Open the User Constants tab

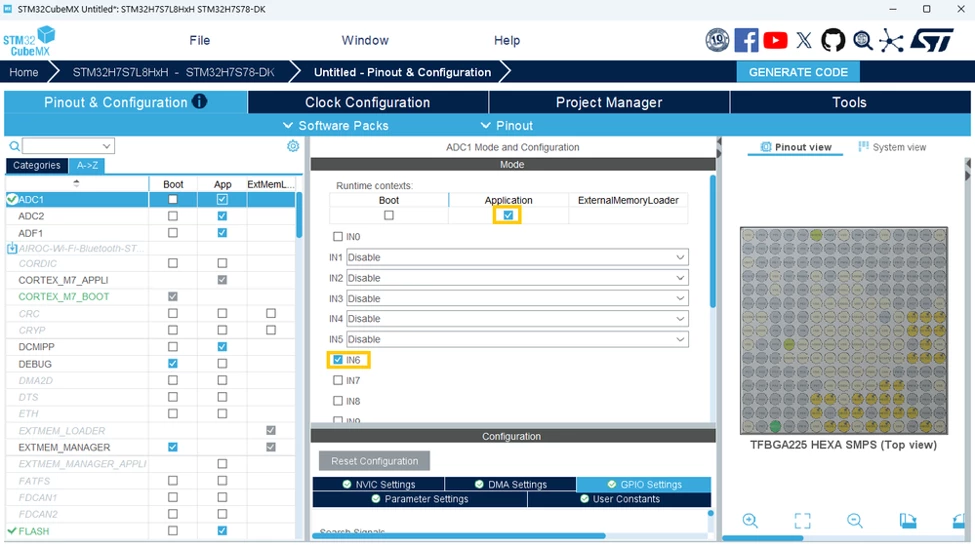point(619,499)
